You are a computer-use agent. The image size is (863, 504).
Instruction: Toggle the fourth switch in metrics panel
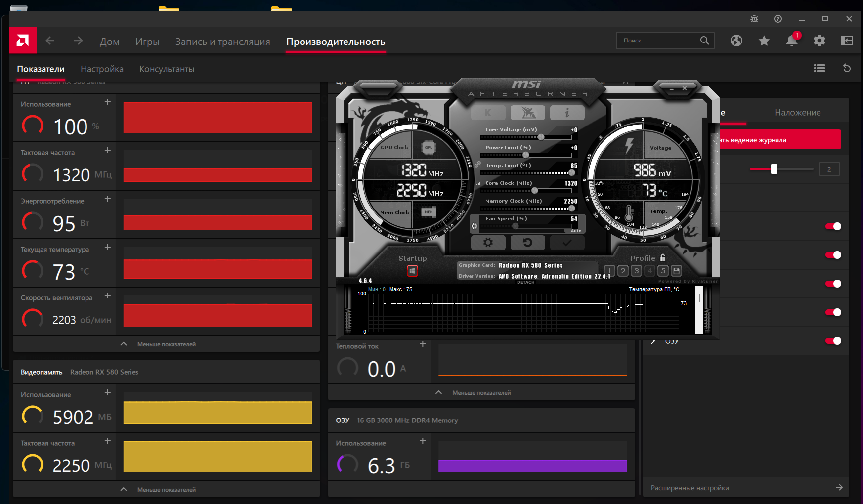(x=833, y=312)
